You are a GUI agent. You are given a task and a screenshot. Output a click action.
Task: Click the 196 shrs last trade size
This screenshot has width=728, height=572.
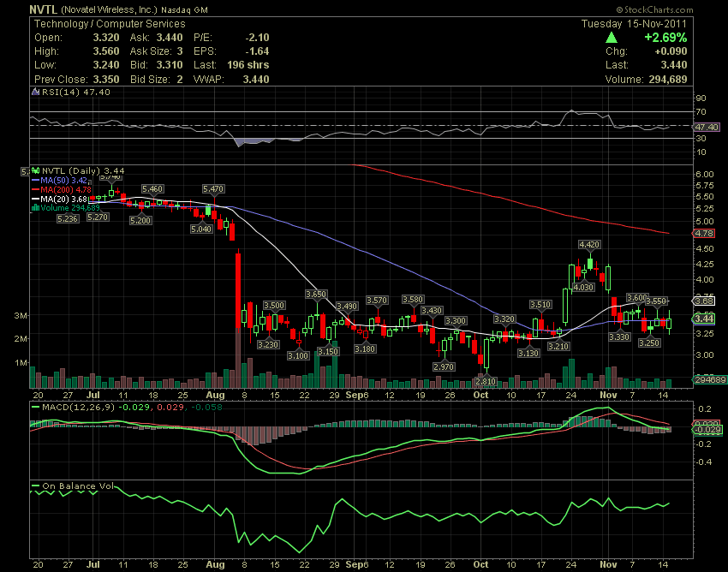coord(248,65)
